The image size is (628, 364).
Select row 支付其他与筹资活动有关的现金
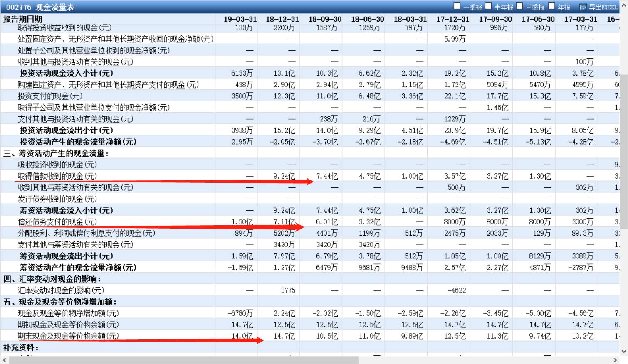pos(310,245)
